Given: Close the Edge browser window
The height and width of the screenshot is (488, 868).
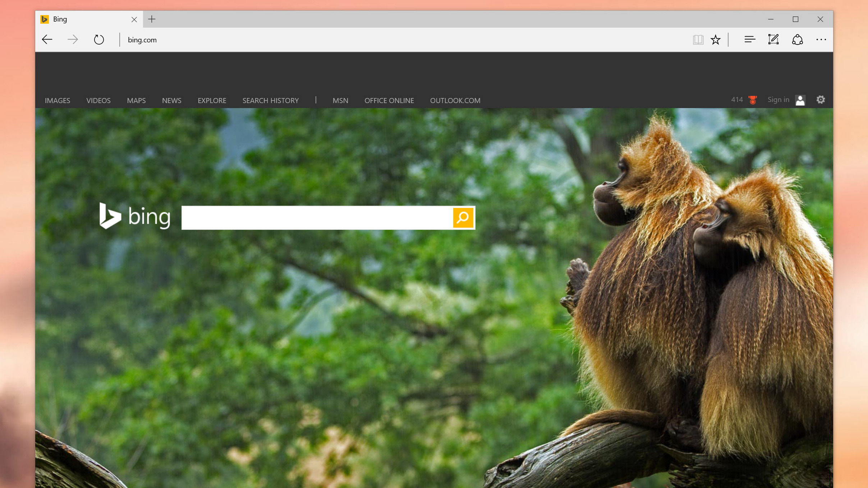Looking at the screenshot, I should (x=820, y=19).
